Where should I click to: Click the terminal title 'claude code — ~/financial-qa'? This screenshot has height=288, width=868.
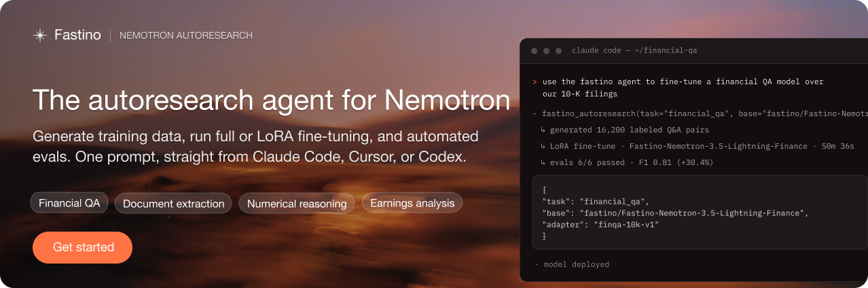pyautogui.click(x=634, y=50)
